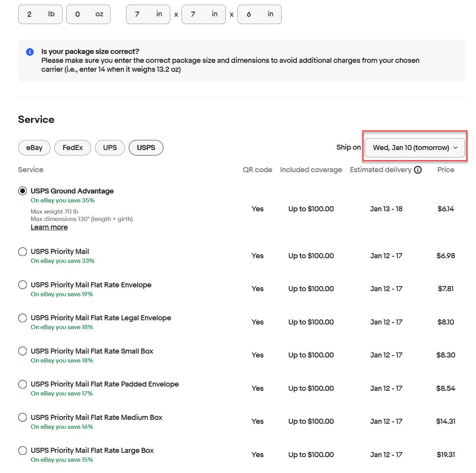The width and height of the screenshot is (476, 473).
Task: Click the weight ounces input field
Action: click(x=88, y=14)
